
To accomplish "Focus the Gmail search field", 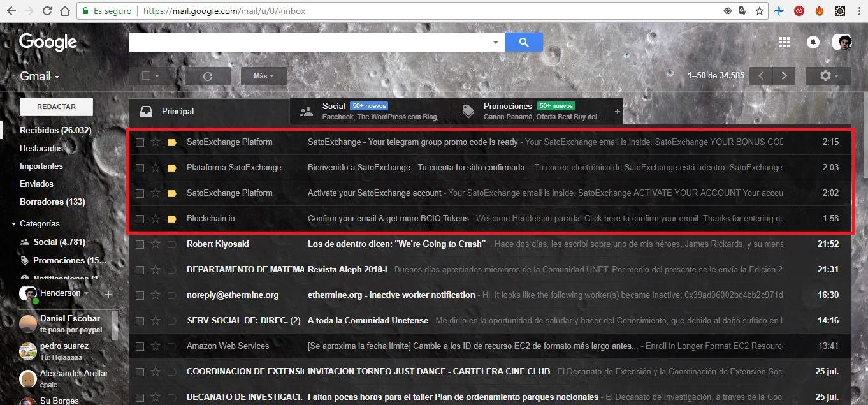I will 309,42.
